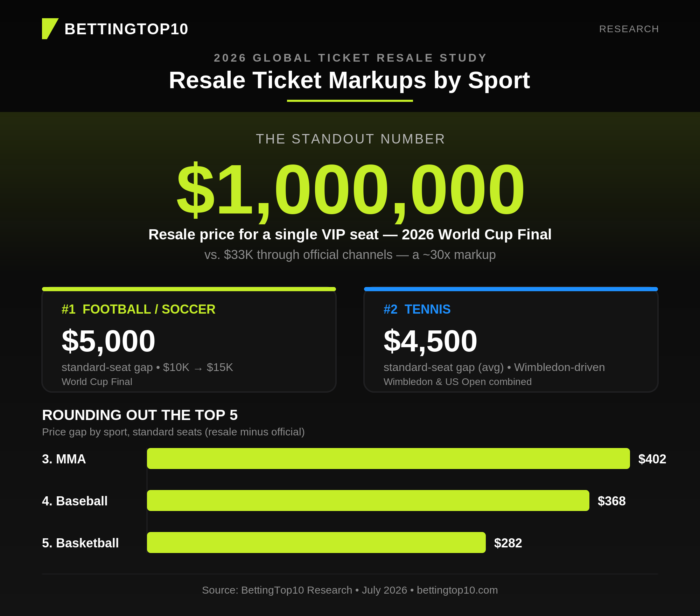The width and height of the screenshot is (700, 616).
Task: Click the $5,000 football gap figure
Action: click(108, 341)
